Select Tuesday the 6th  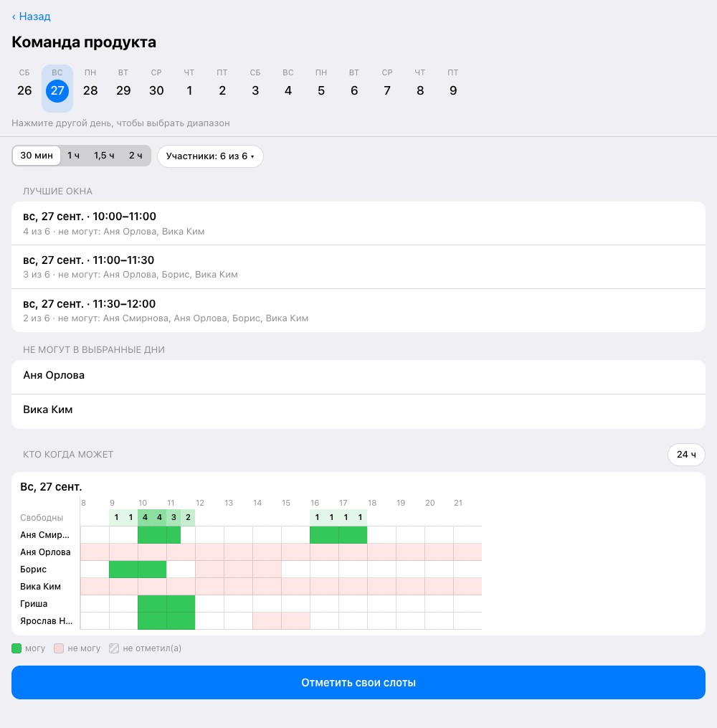[354, 88]
